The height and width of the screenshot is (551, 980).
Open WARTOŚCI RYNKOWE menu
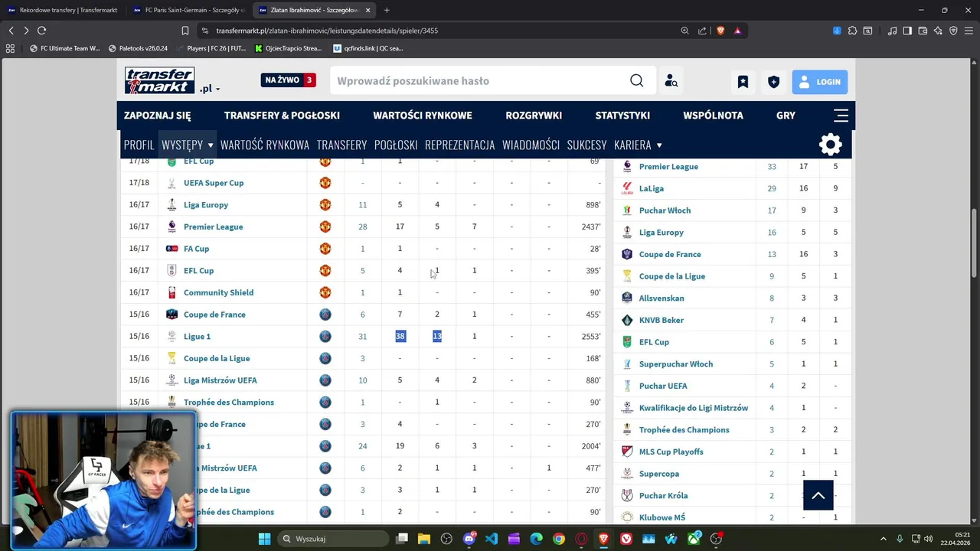click(x=423, y=116)
